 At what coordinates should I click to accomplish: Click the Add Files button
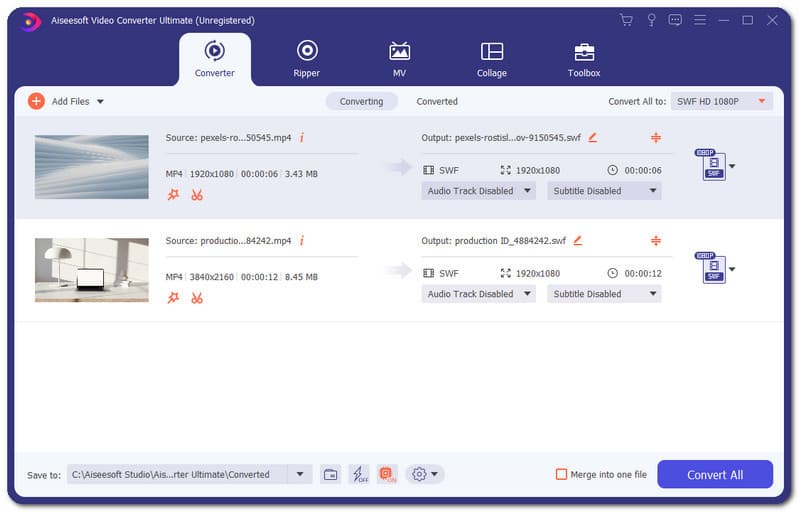coord(66,101)
